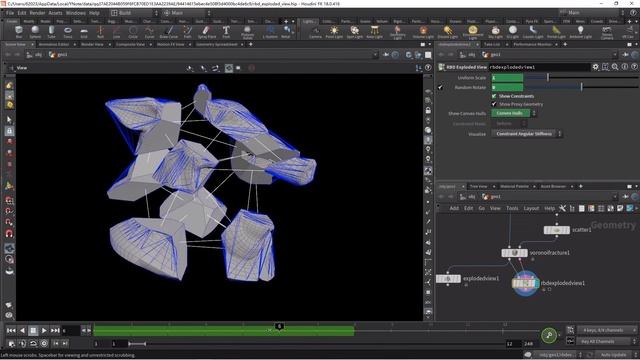Click the play forward button
The height and width of the screenshot is (360, 640).
44,330
